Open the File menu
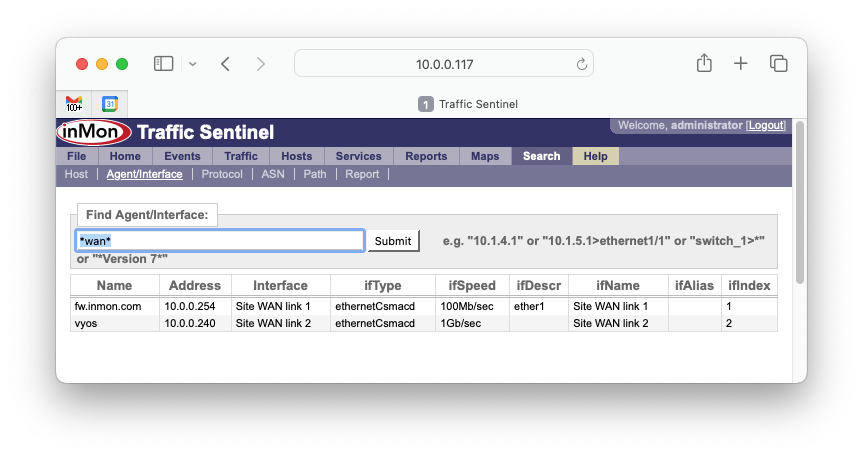 tap(77, 156)
